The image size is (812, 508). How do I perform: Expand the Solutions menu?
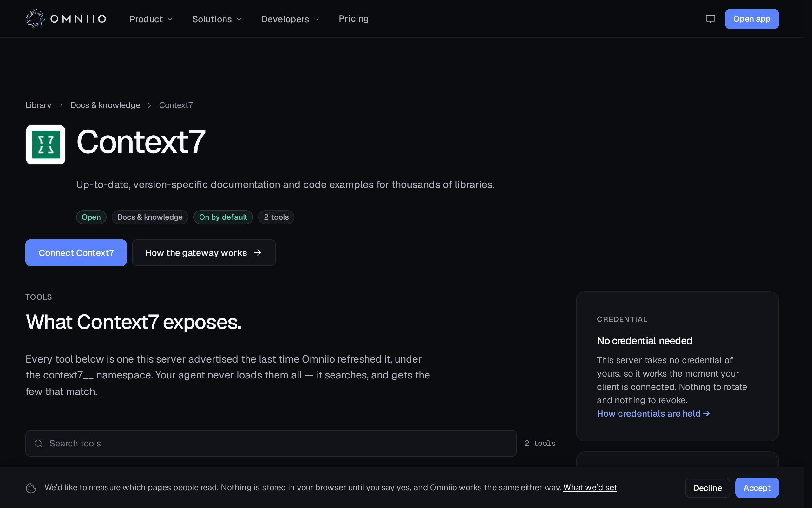pyautogui.click(x=217, y=19)
